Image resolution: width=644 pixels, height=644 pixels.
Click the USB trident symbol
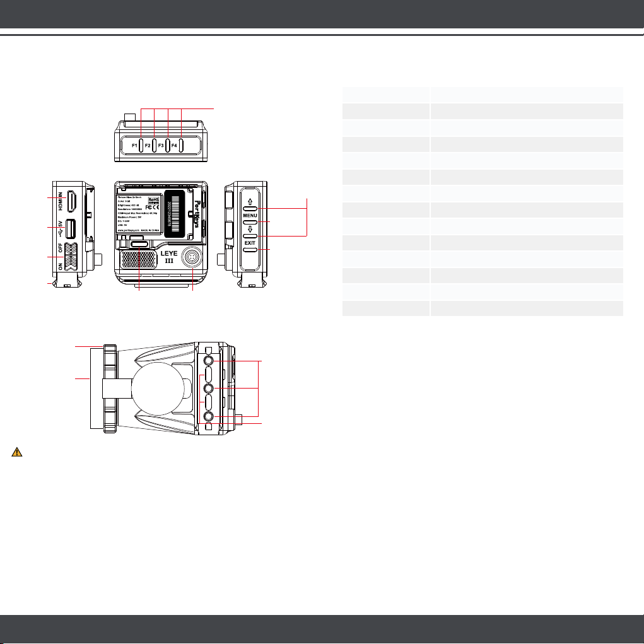click(61, 233)
